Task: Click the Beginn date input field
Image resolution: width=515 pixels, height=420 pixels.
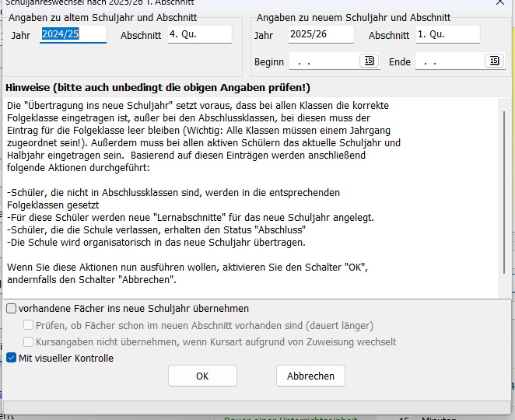Action: (x=324, y=61)
